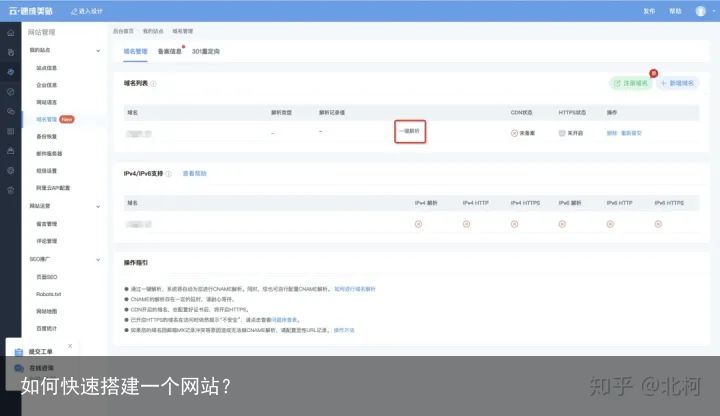
Task: Open the user avatar at top right
Action: coord(700,11)
